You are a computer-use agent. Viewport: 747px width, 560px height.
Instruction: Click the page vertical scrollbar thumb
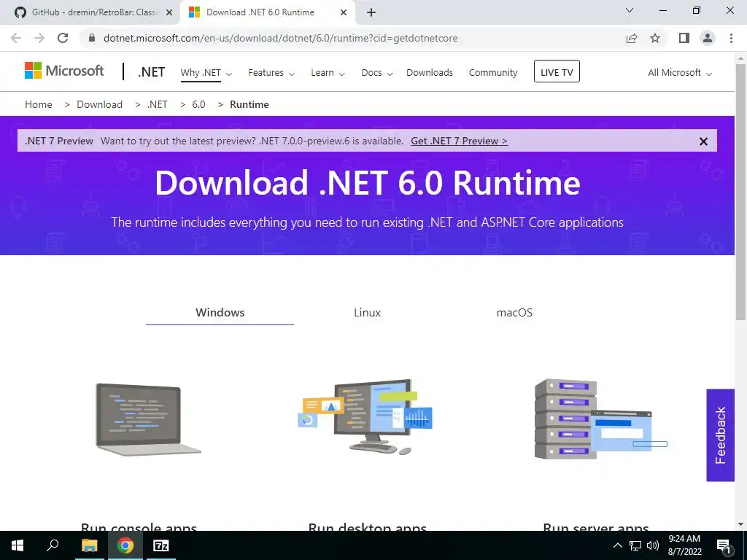coord(741,192)
